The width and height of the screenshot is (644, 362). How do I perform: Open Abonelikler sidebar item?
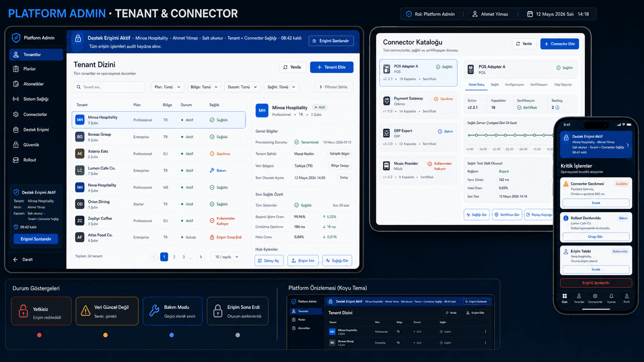33,84
